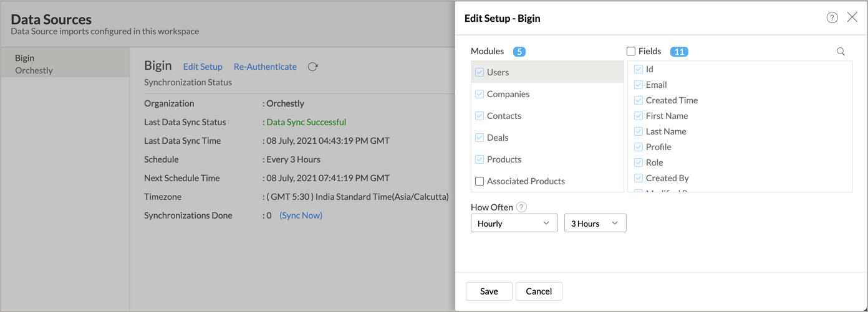Toggle the Email field checkbox
Viewport: 868px width, 312px height.
coord(639,85)
